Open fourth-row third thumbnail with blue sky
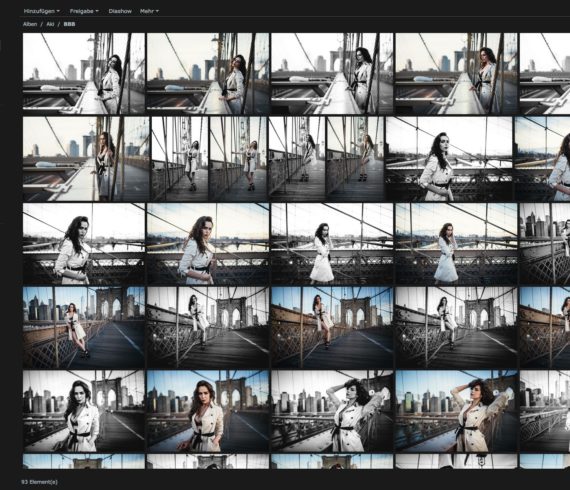The width and height of the screenshot is (570, 490). tap(332, 327)
